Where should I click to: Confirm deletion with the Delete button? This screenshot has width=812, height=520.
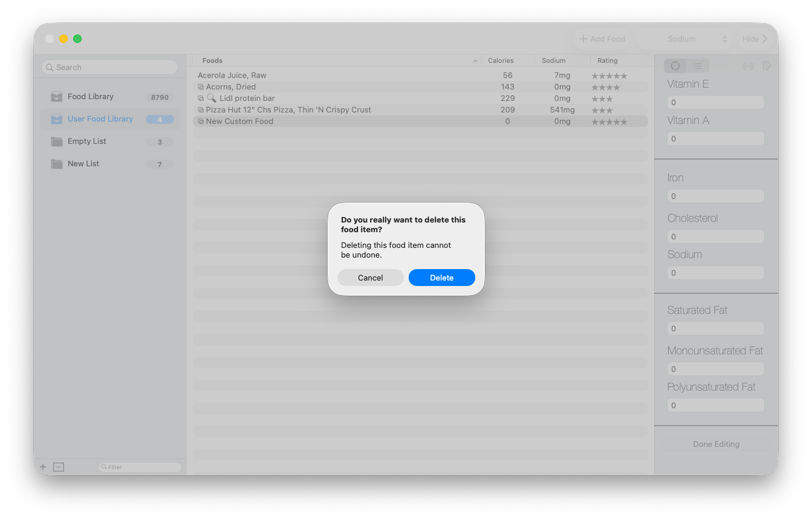442,278
